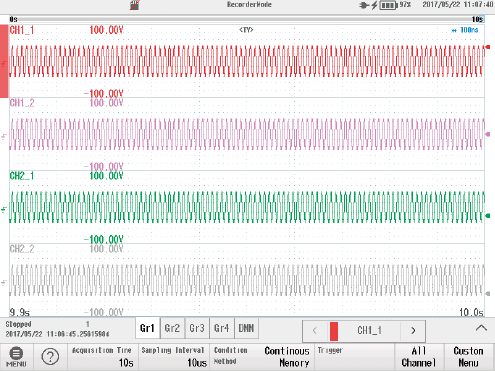Select the CH2_1 channel label

tap(22, 176)
